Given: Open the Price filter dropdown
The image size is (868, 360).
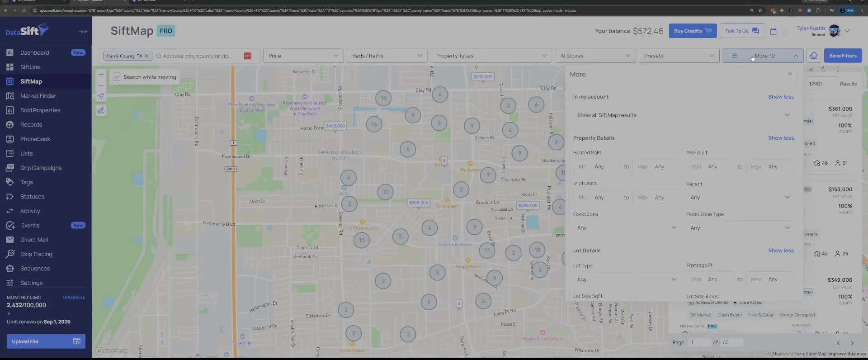Looking at the screenshot, I should (303, 56).
